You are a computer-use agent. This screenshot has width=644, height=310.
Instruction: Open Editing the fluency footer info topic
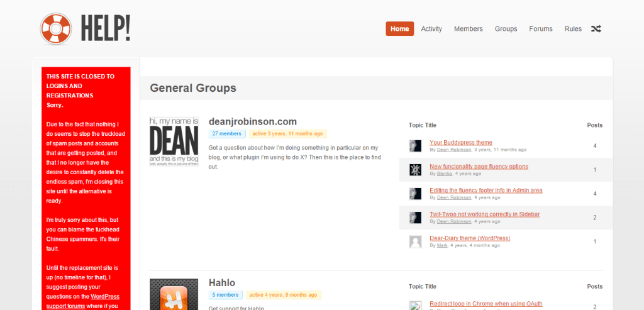tap(486, 190)
